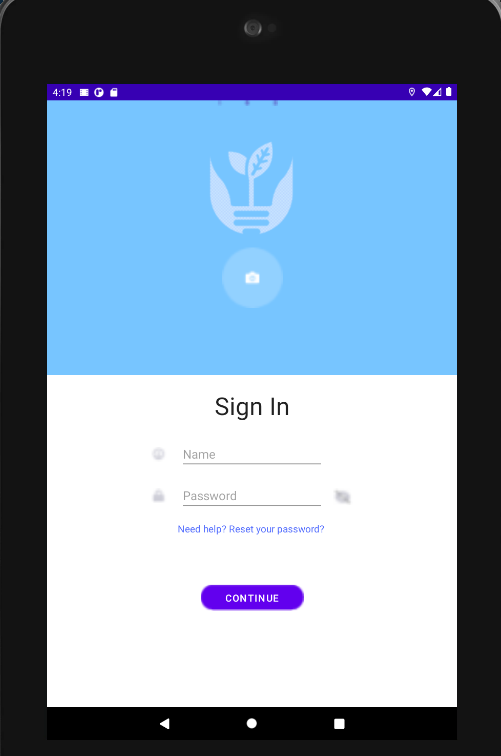Open recent apps with the square button
The width and height of the screenshot is (501, 756).
click(x=339, y=724)
